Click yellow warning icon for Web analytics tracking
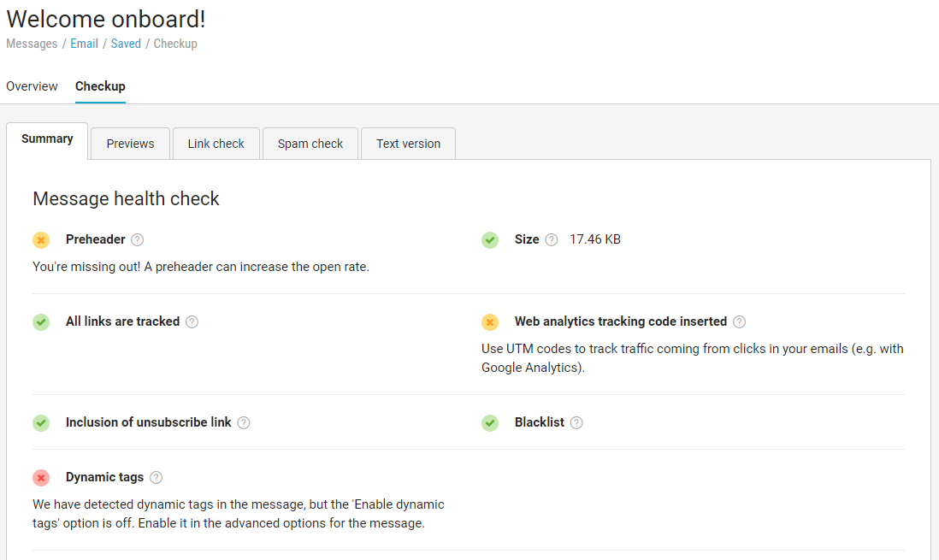 pos(490,322)
